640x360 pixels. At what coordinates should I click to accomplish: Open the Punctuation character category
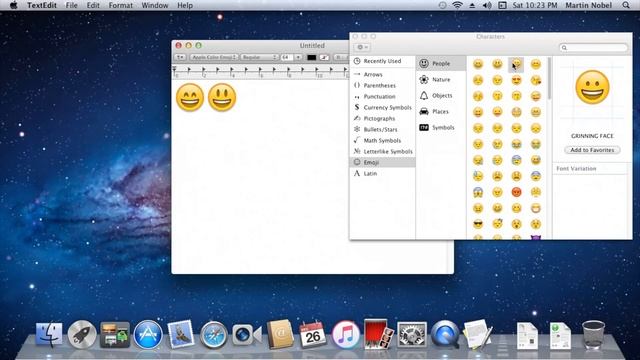pos(382,96)
